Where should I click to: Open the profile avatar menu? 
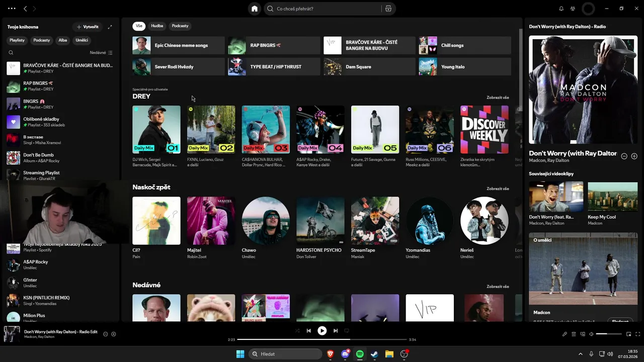coord(588,9)
